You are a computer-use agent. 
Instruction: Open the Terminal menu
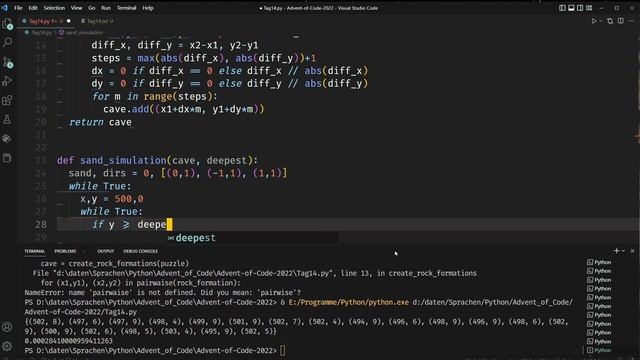[x=127, y=8]
